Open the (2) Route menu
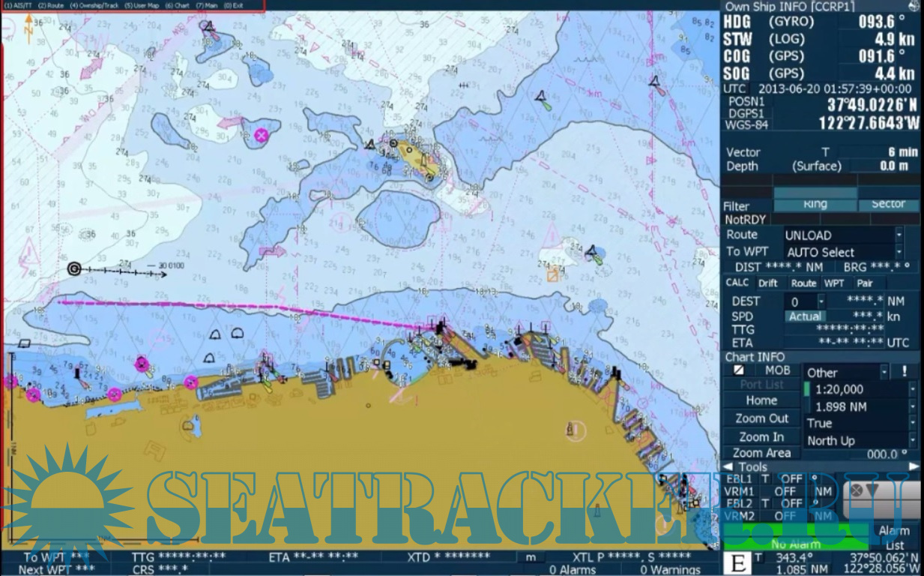This screenshot has width=924, height=576. coord(51,5)
